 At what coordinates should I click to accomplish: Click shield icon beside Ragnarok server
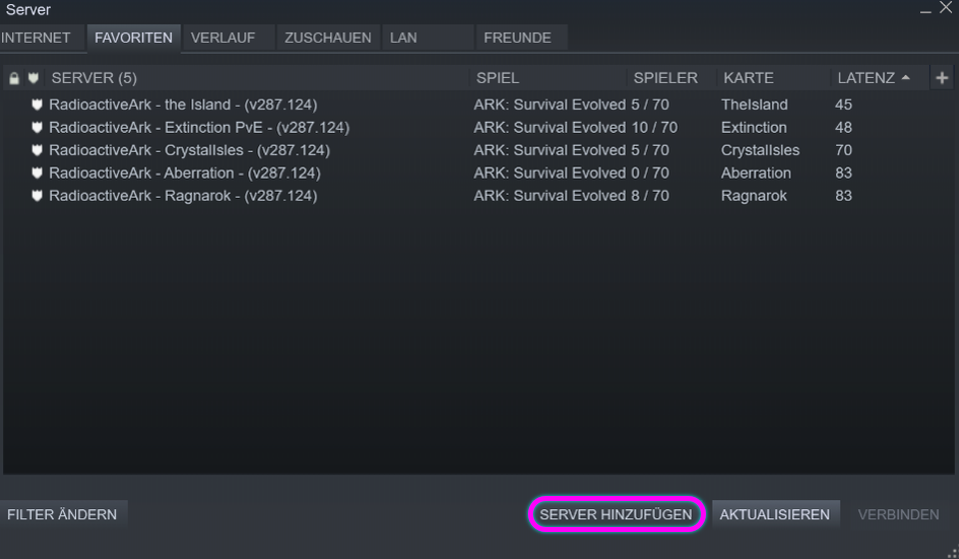click(37, 196)
